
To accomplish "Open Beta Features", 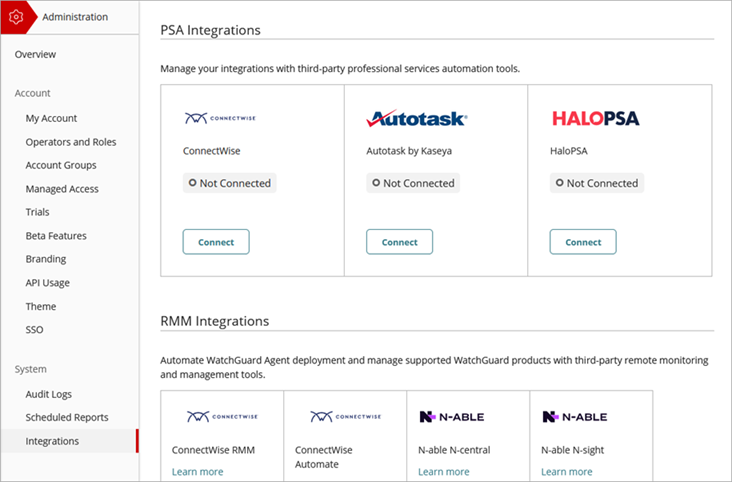I will [56, 236].
